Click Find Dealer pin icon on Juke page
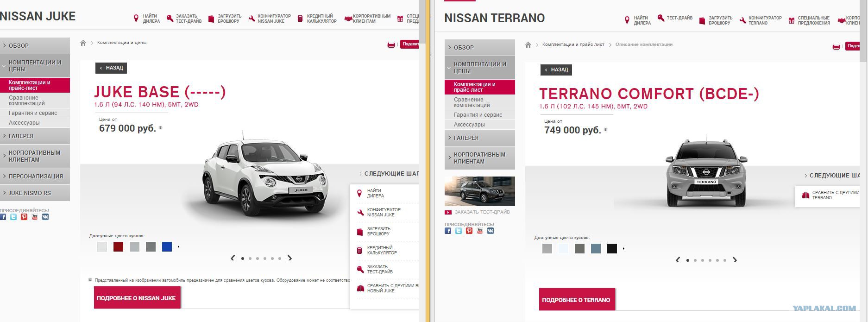 tap(136, 19)
